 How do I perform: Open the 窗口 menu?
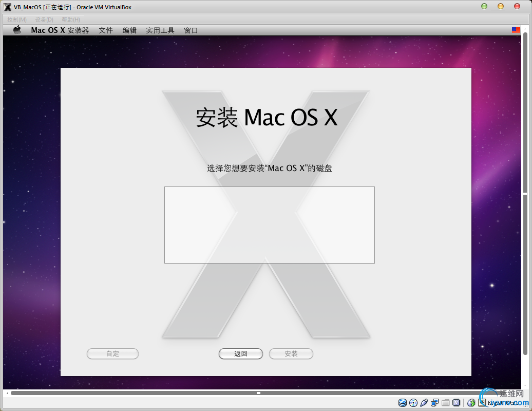click(x=191, y=30)
